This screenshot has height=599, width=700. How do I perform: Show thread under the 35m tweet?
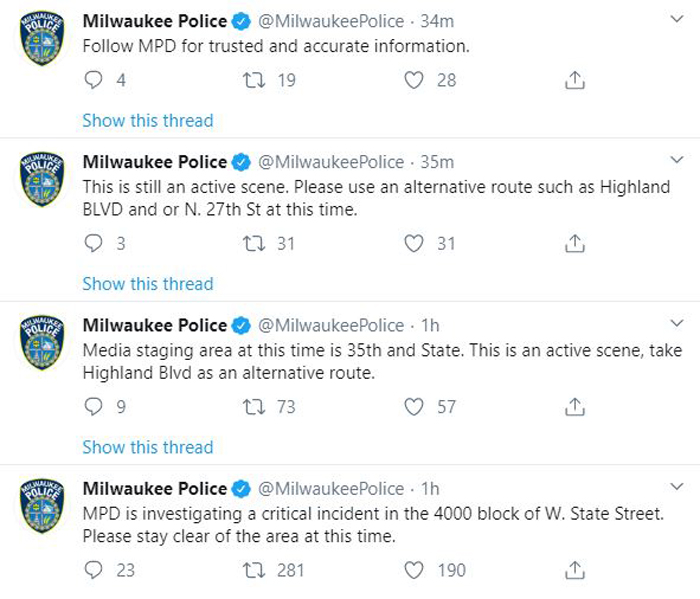(148, 284)
